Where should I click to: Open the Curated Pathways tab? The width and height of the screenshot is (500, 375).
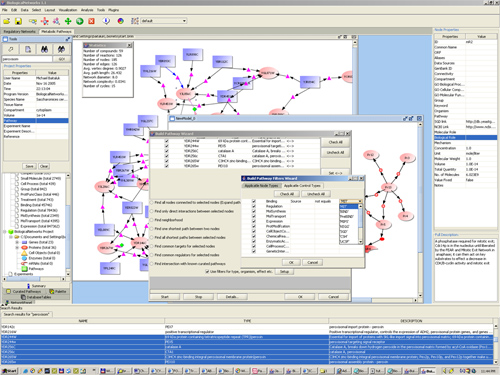(x=24, y=291)
